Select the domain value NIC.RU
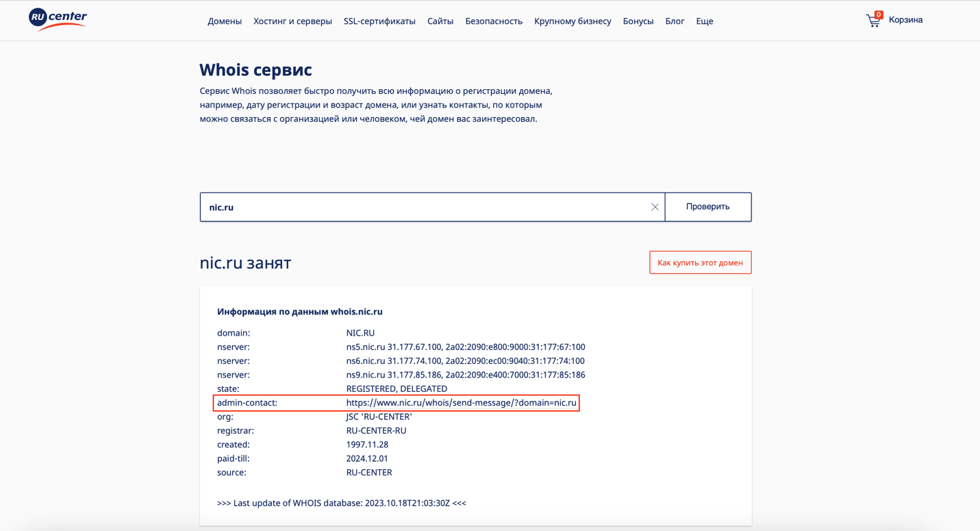 click(360, 333)
